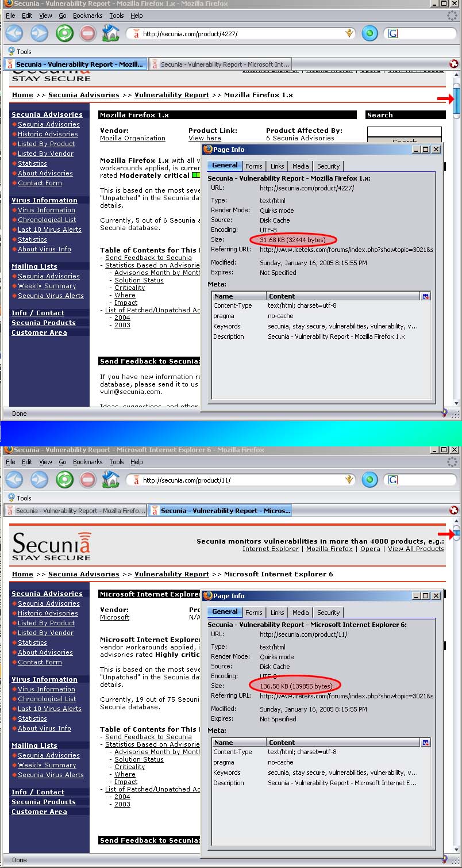Screen dimensions: 462x868
Task: Click the Stop icon in the Firefox 1.x window
Action: 87,33
